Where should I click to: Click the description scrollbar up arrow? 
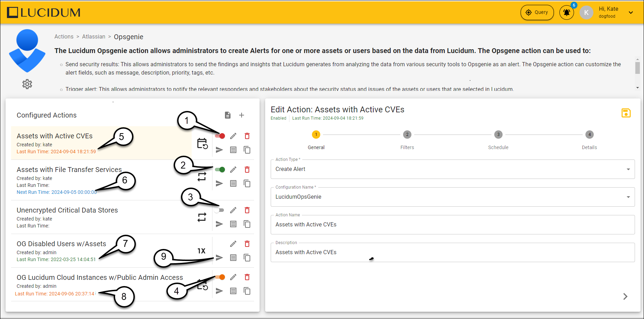637,59
